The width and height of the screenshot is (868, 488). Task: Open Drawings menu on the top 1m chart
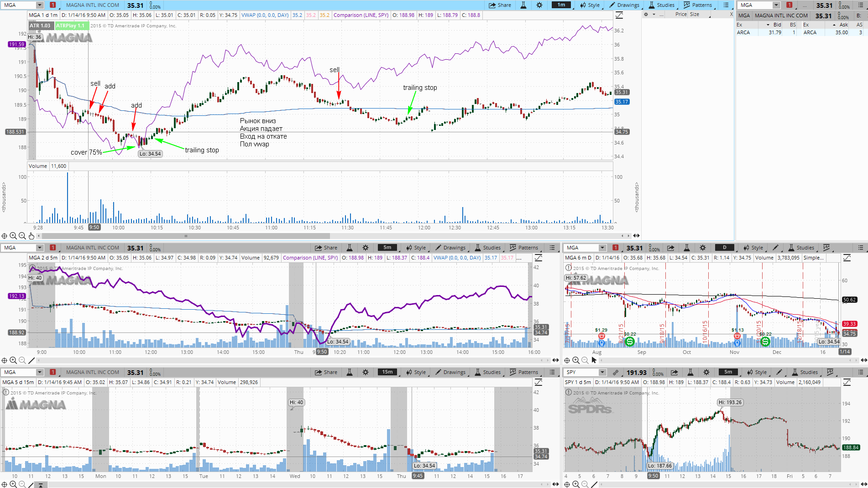624,5
